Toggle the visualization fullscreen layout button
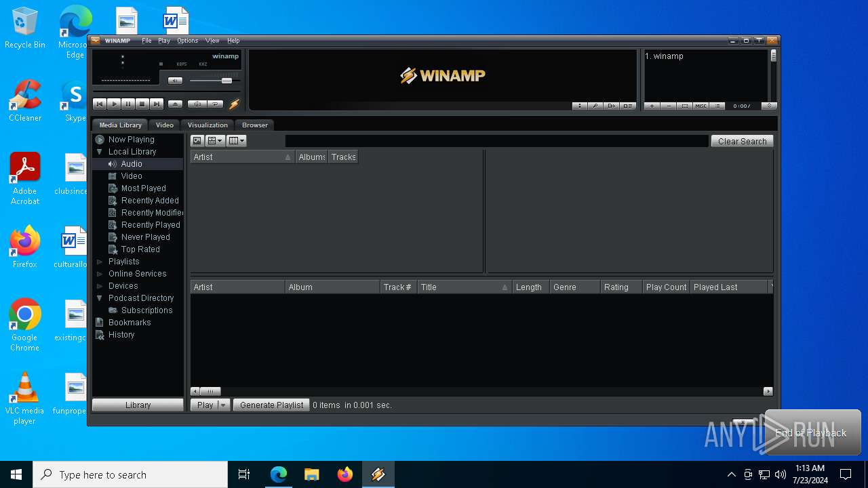Screen dimensions: 868x488 pos(628,106)
